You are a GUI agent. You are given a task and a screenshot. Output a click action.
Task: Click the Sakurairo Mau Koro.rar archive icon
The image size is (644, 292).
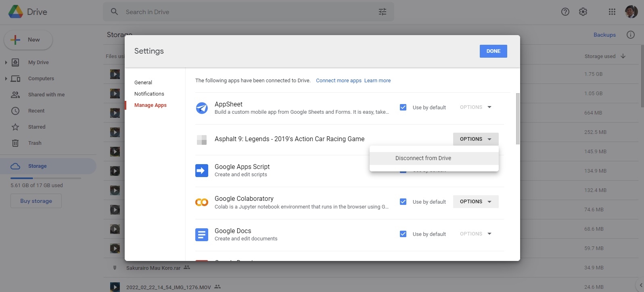pos(115,268)
